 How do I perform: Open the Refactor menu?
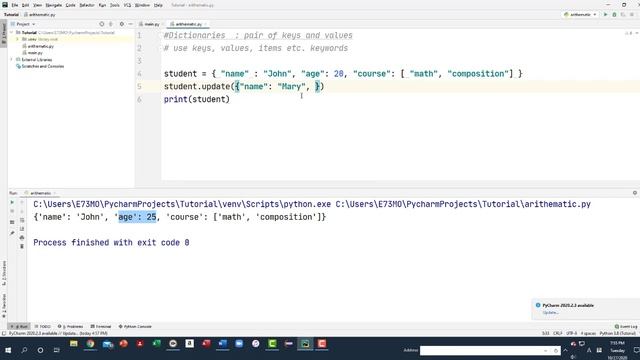tap(87, 5)
